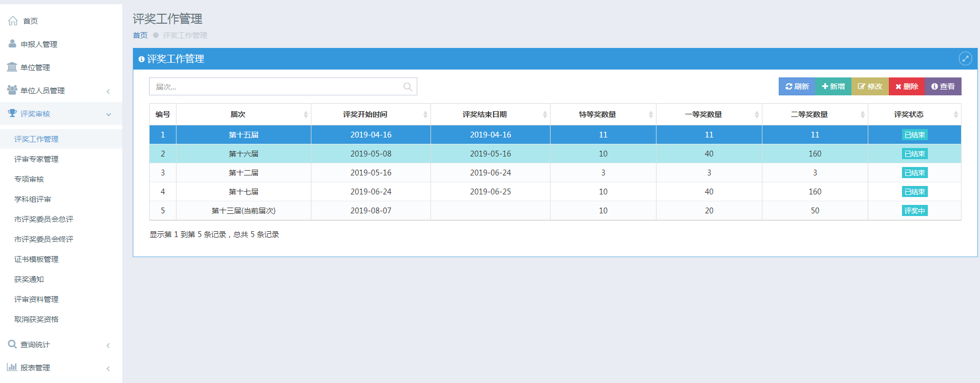Select the 第十二届 row

coord(555,173)
